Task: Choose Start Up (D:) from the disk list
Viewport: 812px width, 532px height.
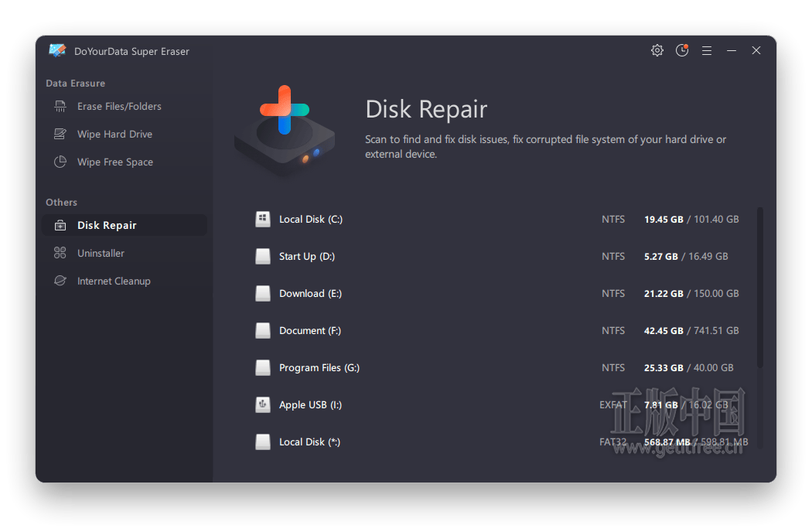Action: pos(307,257)
